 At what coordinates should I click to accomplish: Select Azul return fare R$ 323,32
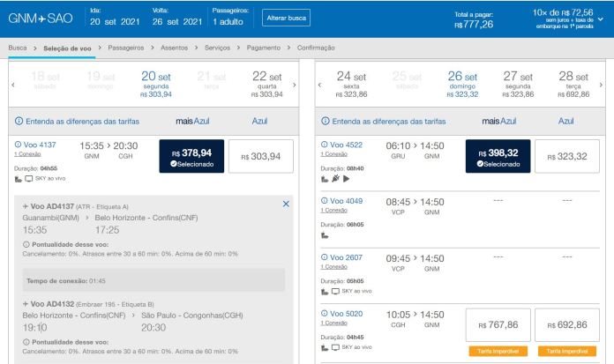click(567, 156)
